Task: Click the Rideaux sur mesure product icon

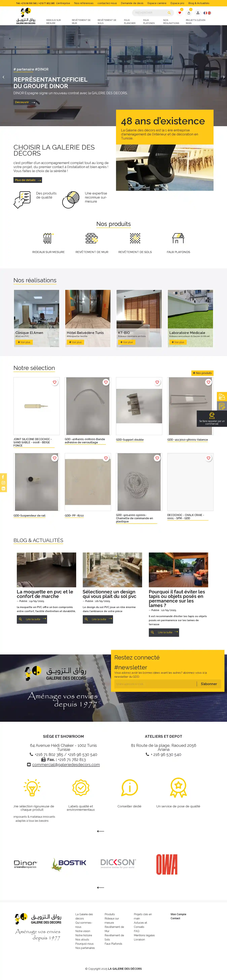Action: tap(48, 238)
